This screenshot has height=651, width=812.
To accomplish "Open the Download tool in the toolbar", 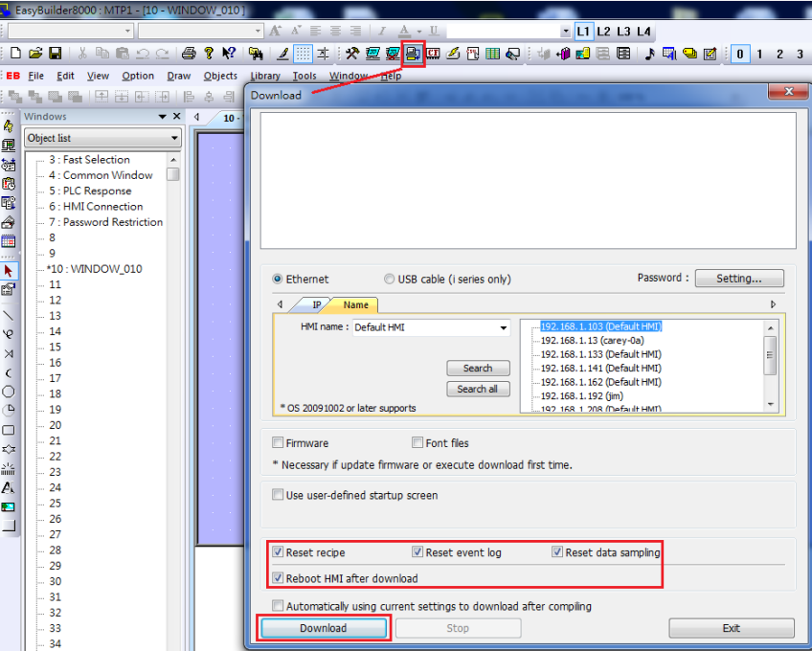I will coord(413,54).
